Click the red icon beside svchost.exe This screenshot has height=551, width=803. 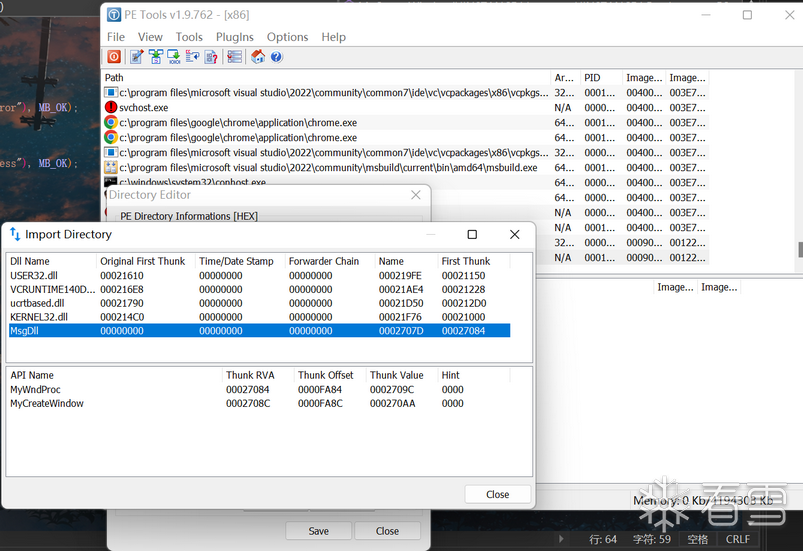click(x=111, y=107)
